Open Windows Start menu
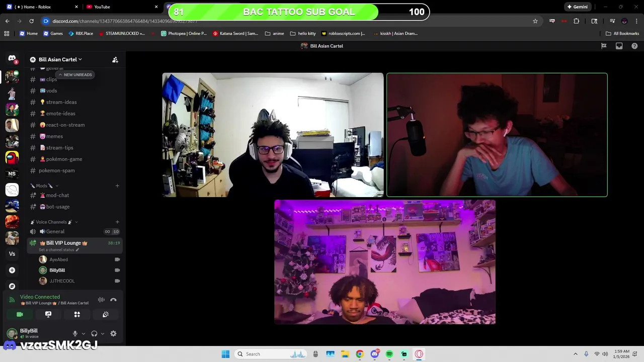This screenshot has height=362, width=644. tap(225, 354)
